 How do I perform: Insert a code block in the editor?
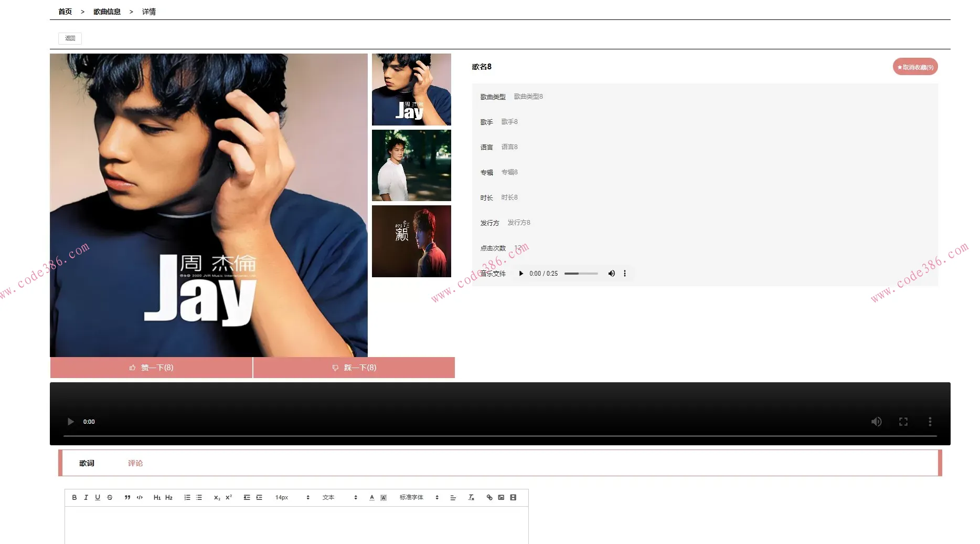point(140,497)
